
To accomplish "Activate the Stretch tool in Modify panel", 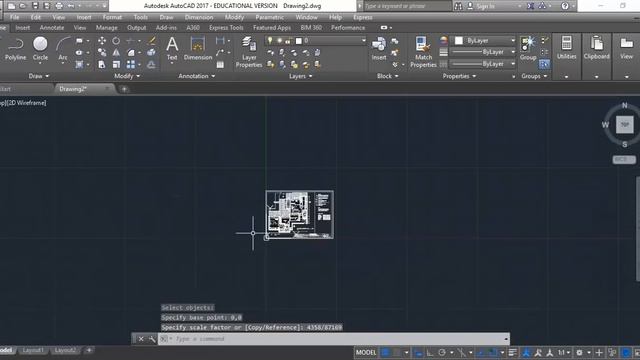I will [x=102, y=64].
